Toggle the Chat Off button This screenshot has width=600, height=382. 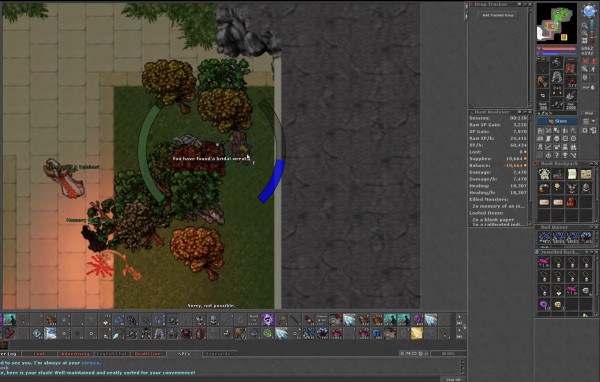coord(453,379)
